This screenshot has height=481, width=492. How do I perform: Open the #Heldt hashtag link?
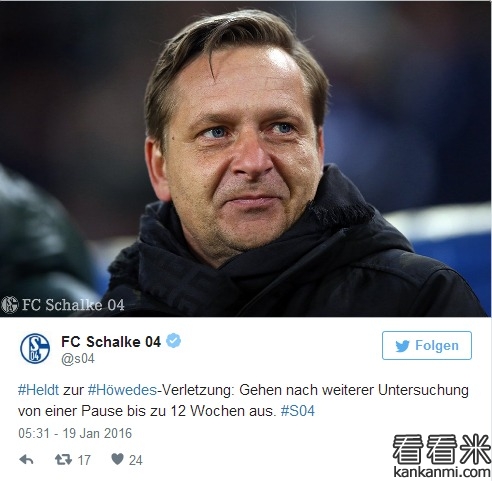(38, 390)
